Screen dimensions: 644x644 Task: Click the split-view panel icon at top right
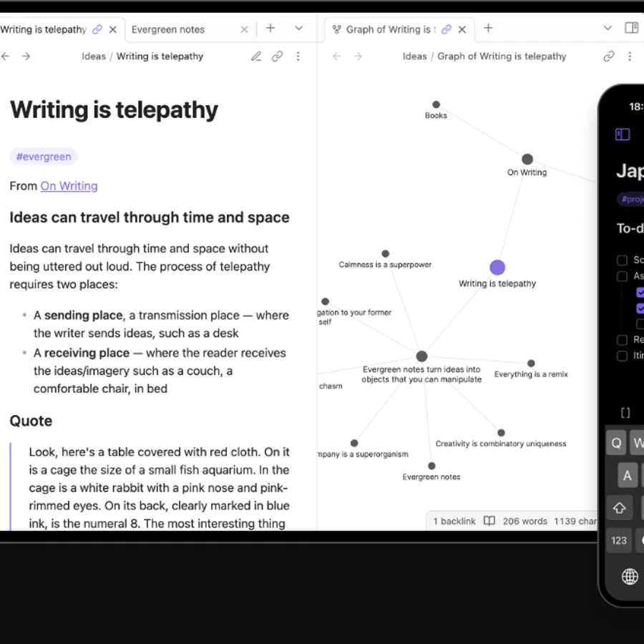pos(632,28)
